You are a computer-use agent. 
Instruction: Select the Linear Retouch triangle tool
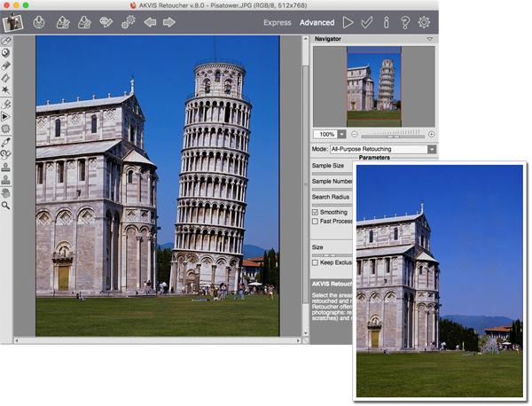(6, 117)
